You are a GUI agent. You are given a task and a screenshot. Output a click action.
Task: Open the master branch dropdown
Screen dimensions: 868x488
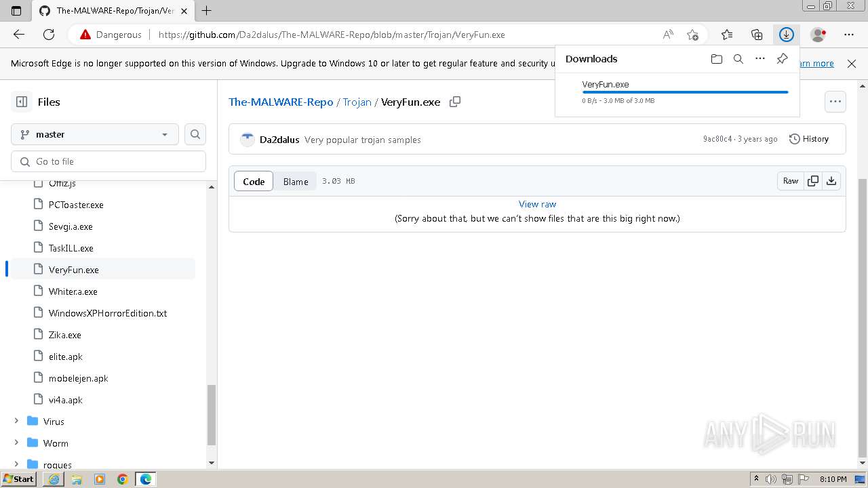tap(95, 134)
